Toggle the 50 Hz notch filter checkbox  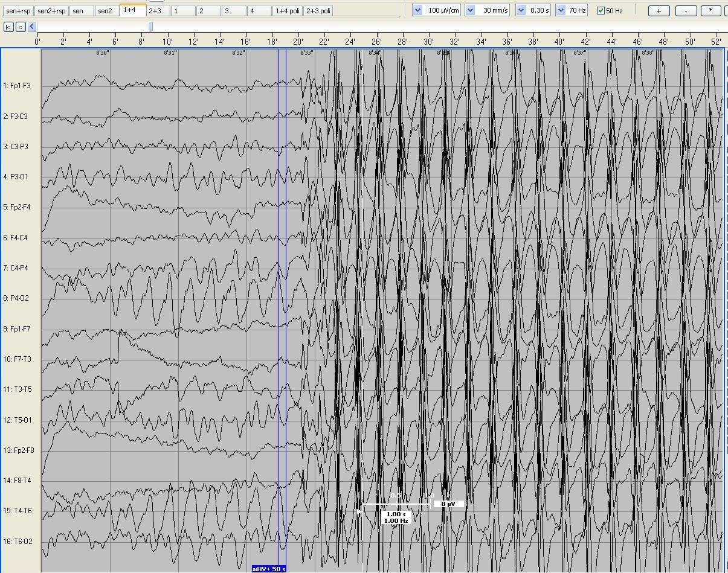click(x=601, y=11)
